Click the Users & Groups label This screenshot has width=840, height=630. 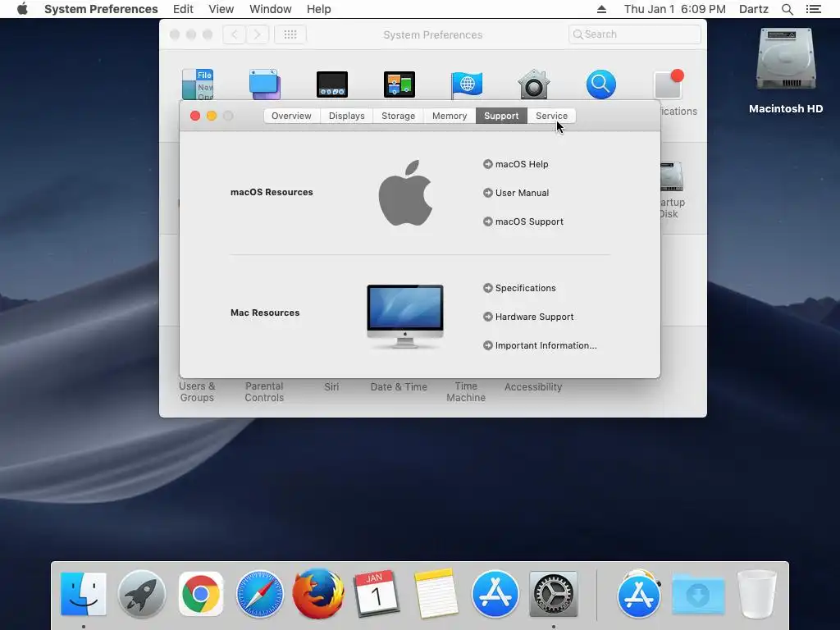point(197,391)
